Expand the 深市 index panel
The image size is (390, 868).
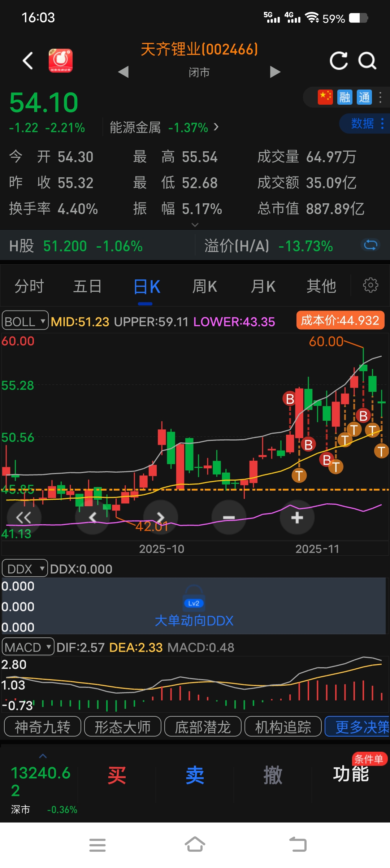[x=43, y=757]
